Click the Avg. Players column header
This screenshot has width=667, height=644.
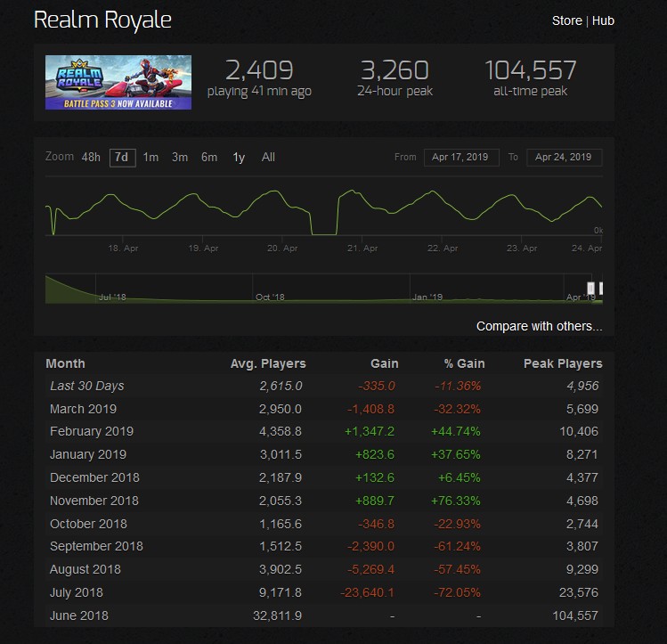(x=268, y=363)
